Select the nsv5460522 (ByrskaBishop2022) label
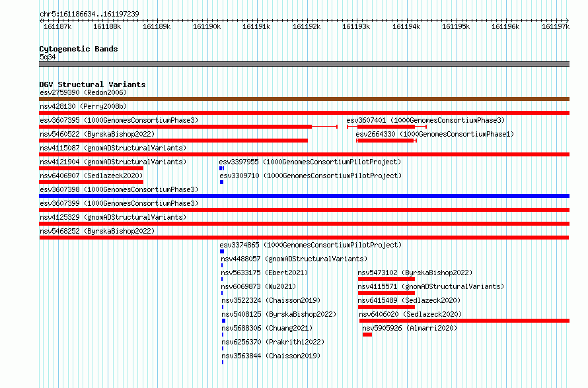The width and height of the screenshot is (588, 388). pos(97,134)
